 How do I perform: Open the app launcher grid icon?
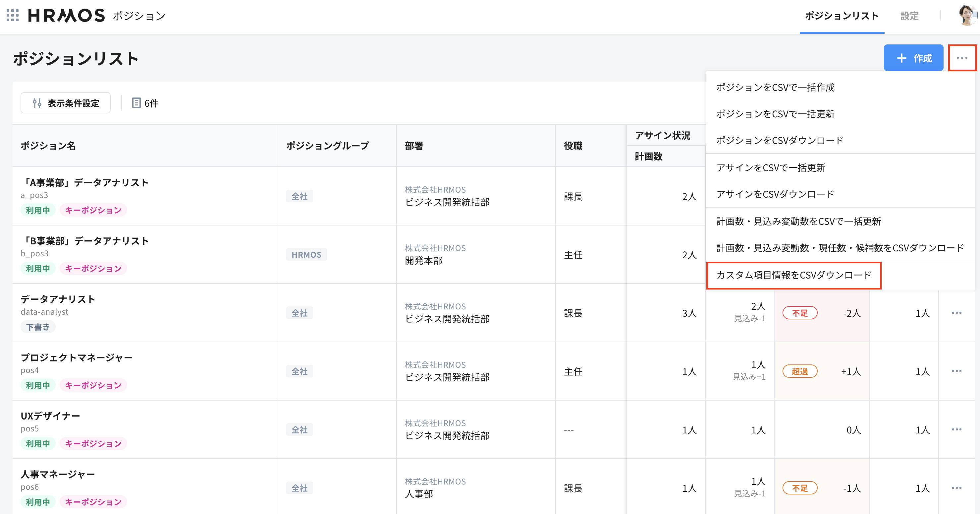13,16
